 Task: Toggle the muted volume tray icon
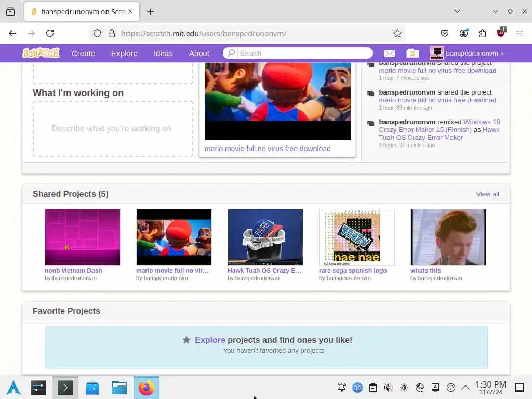pyautogui.click(x=389, y=388)
